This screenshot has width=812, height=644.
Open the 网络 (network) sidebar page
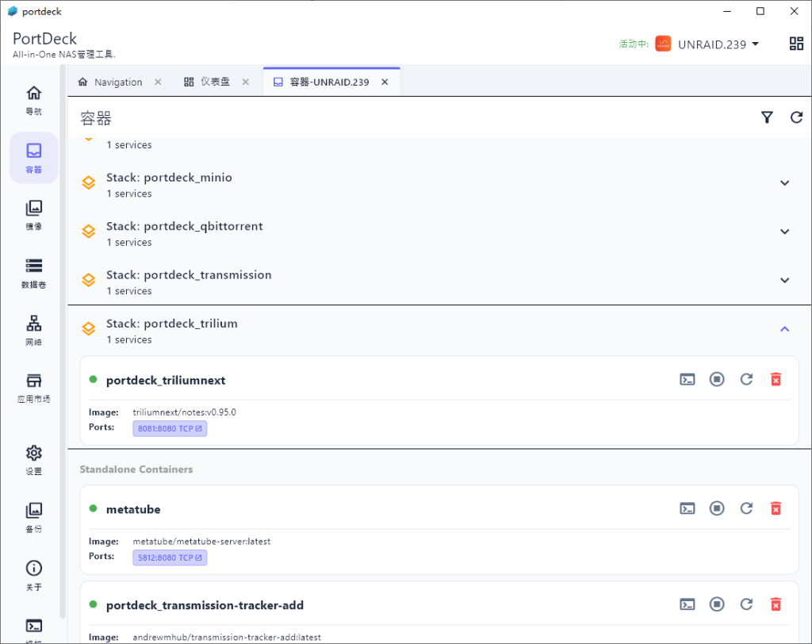pos(33,331)
